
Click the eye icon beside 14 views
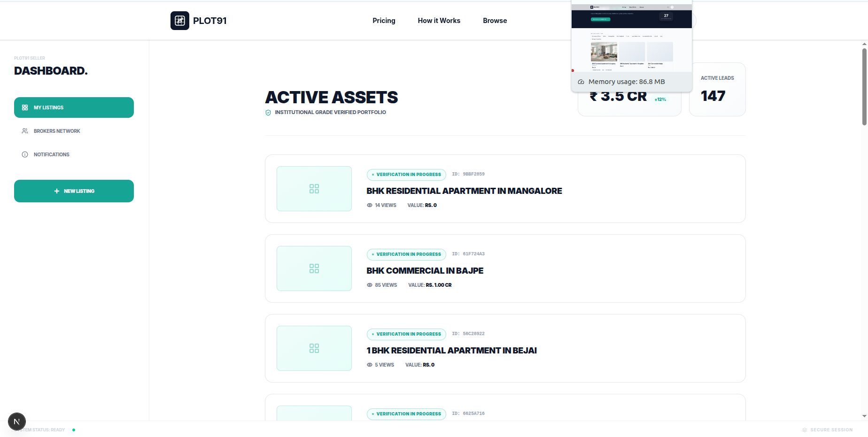370,205
